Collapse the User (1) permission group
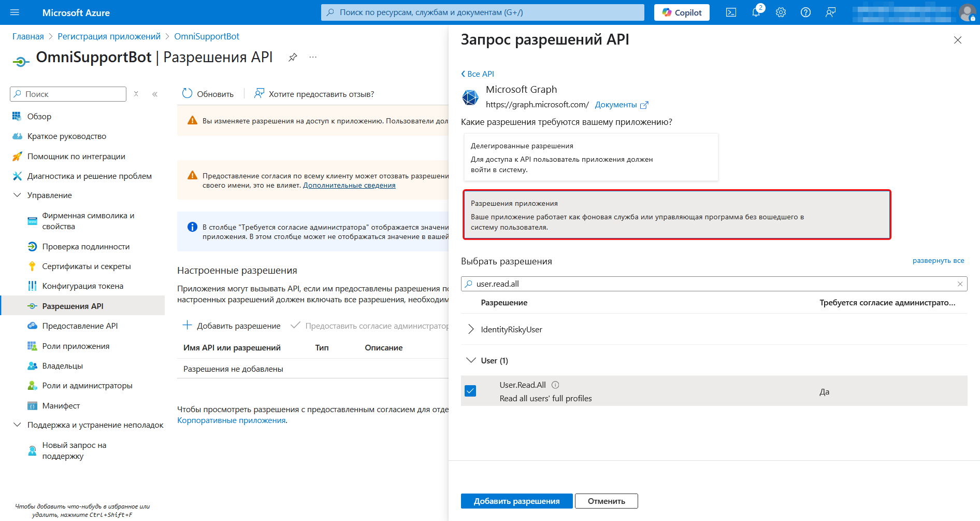This screenshot has height=521, width=980. (471, 360)
